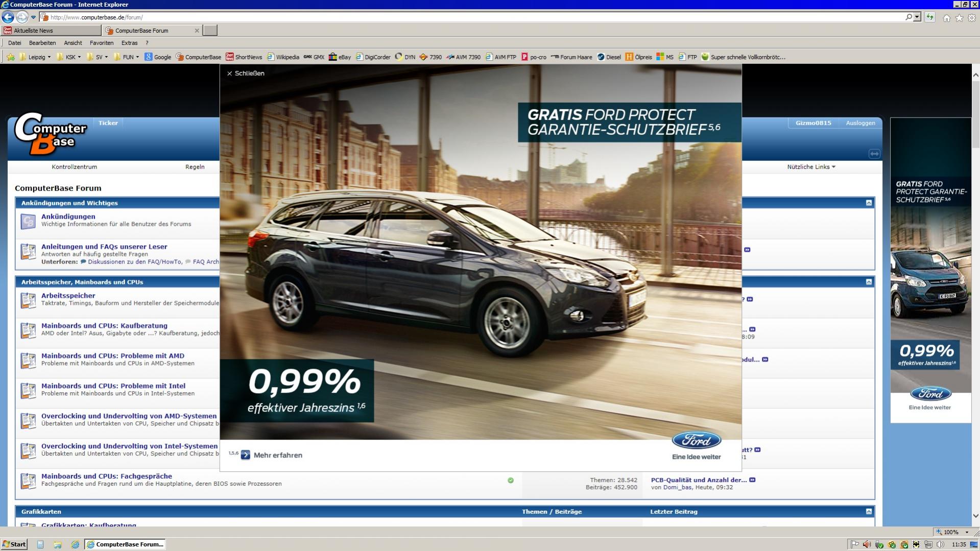Open the Favorites star icon at top right

point(959,18)
